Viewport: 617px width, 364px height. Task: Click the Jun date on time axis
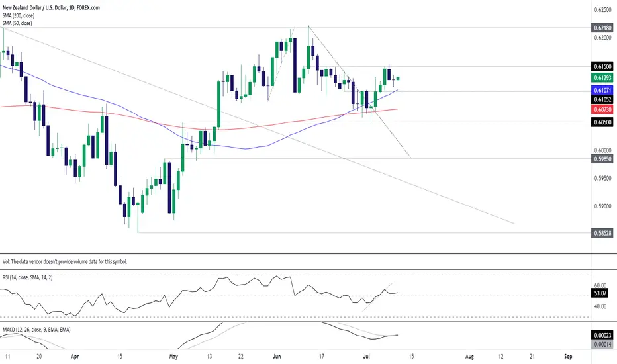(277, 357)
